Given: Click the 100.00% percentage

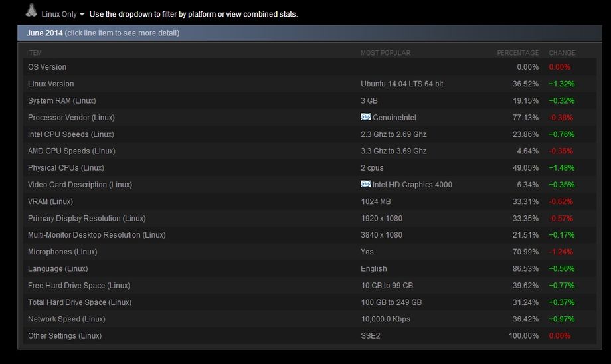Looking at the screenshot, I should point(523,335).
